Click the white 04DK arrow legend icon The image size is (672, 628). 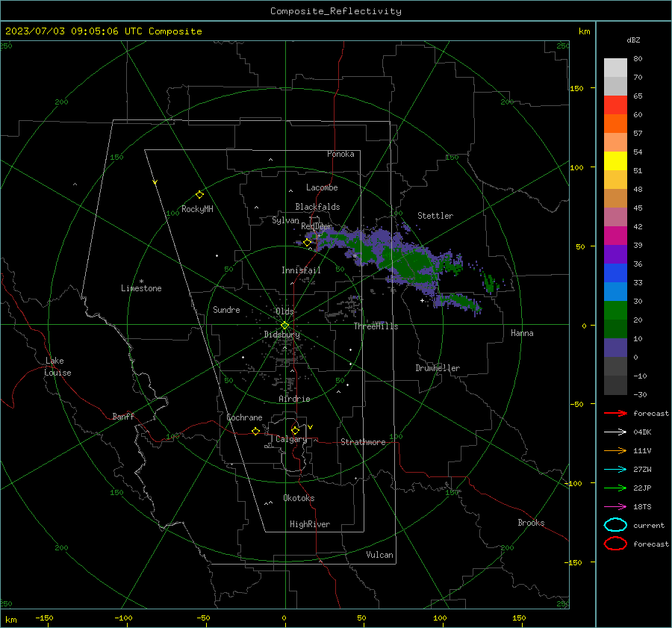click(615, 432)
